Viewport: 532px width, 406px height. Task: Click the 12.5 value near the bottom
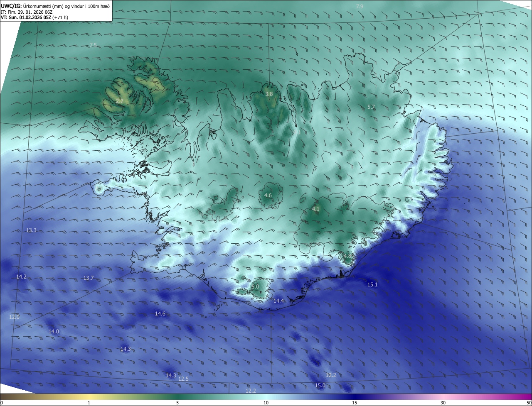pos(183,379)
